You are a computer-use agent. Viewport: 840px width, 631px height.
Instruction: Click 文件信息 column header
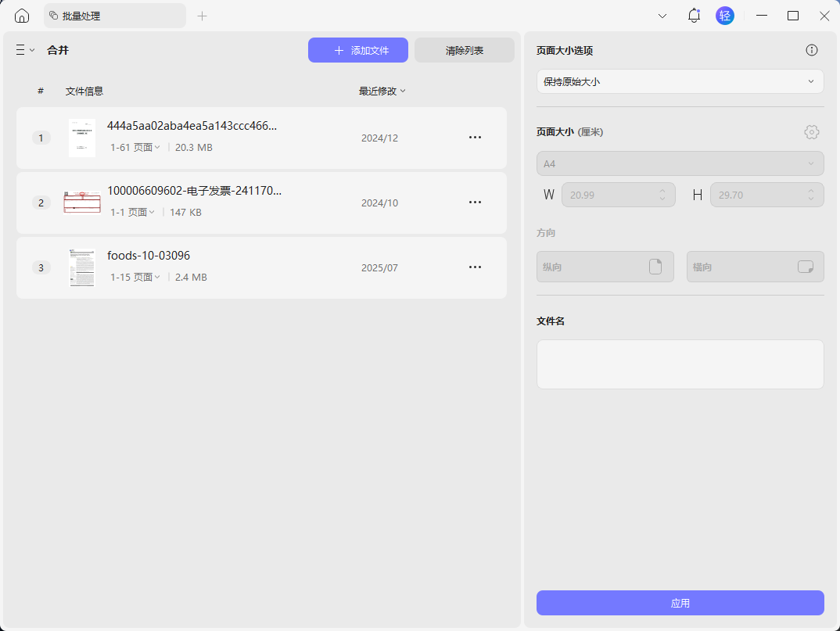[x=84, y=91]
